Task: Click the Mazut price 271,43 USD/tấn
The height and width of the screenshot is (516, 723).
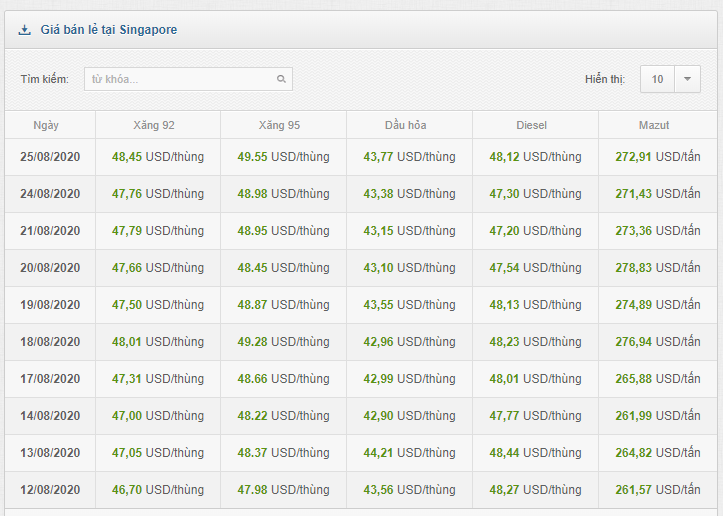Action: [x=658, y=194]
